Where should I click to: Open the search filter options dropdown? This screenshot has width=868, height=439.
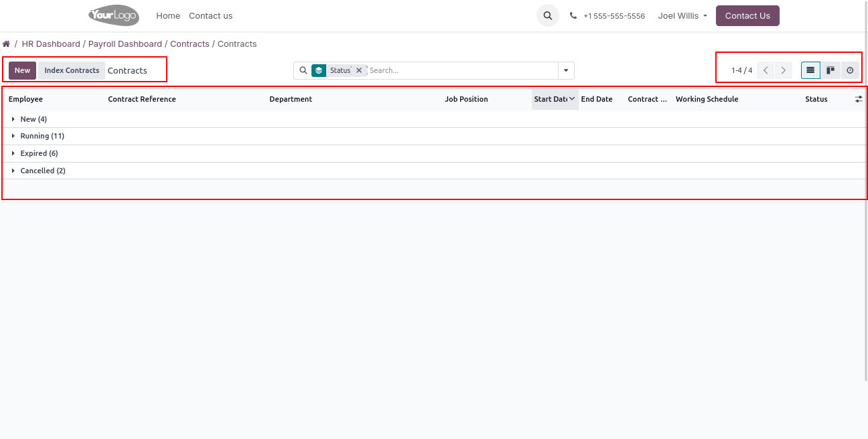coord(566,70)
